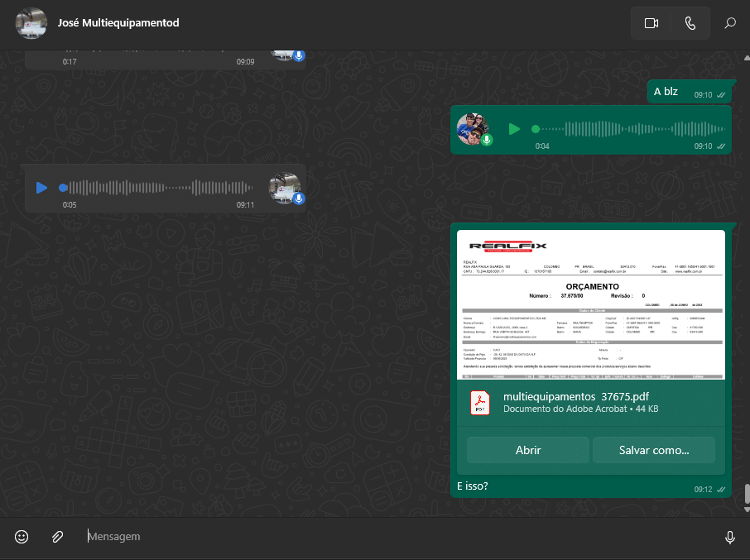Play the sent 0:04 voice message
Screen dimensions: 750x560
click(514, 129)
